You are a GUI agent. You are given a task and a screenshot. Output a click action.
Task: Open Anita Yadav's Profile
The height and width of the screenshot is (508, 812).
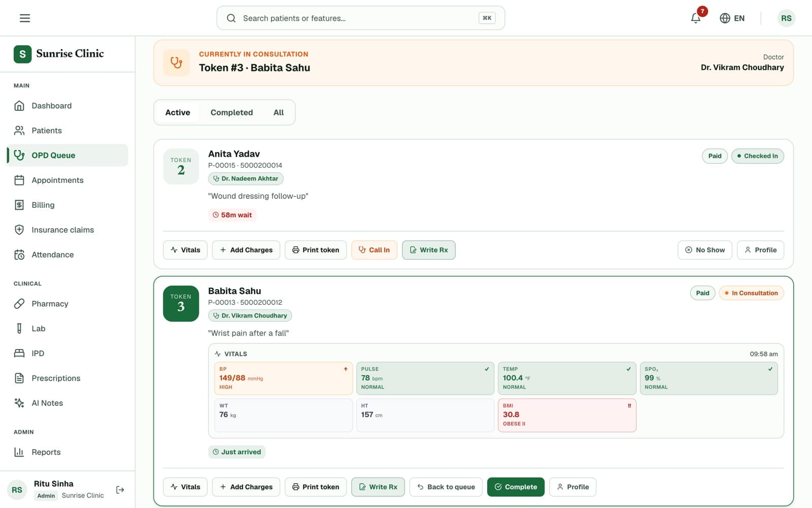[760, 250]
